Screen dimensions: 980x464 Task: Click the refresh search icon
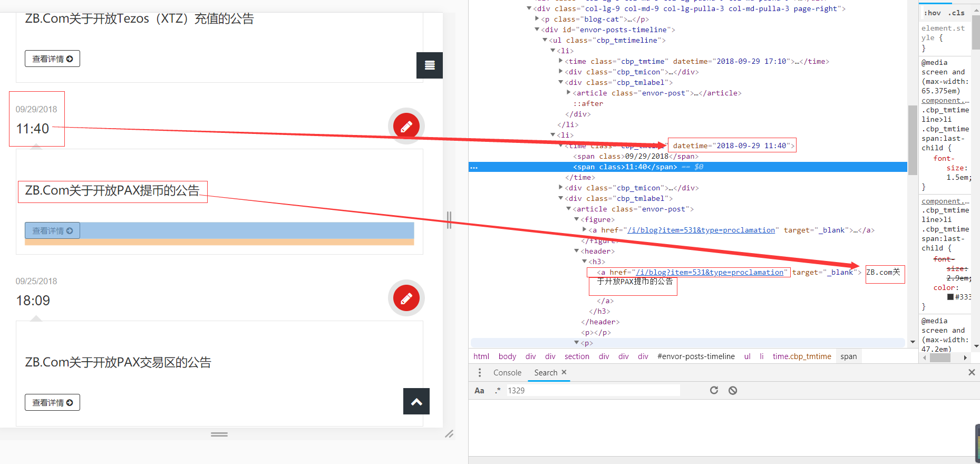714,390
